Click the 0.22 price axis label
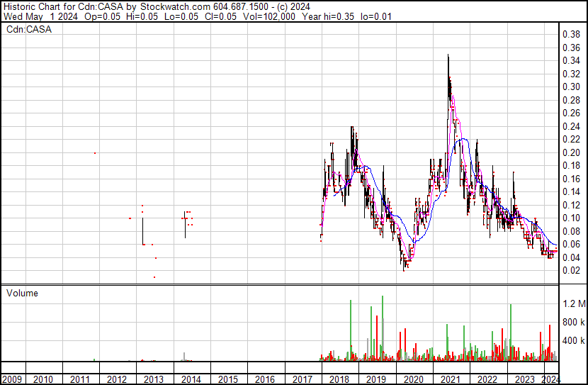Screen dimensions: 588x385 pyautogui.click(x=571, y=139)
